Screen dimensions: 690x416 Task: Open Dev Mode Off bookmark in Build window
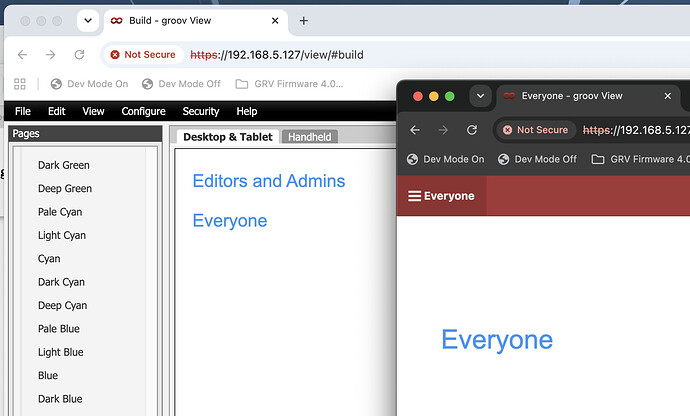(x=181, y=84)
